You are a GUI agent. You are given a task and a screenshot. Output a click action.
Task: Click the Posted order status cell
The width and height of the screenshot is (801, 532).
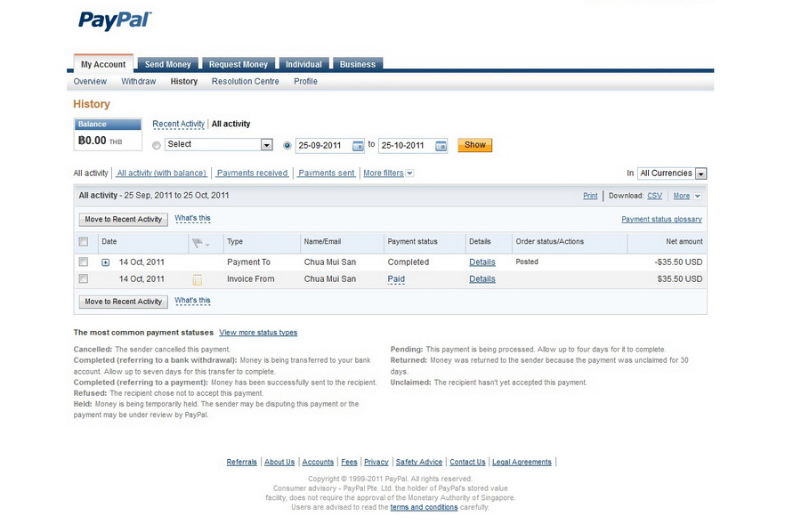tap(527, 262)
